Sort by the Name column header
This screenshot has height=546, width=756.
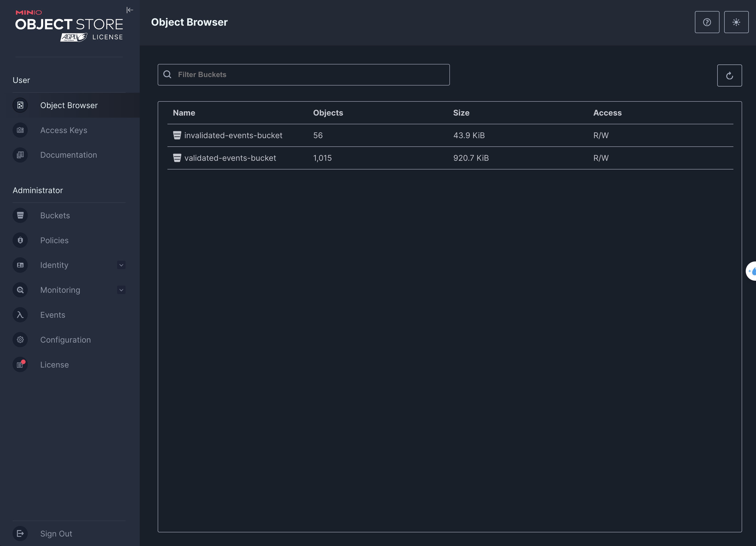pyautogui.click(x=184, y=113)
